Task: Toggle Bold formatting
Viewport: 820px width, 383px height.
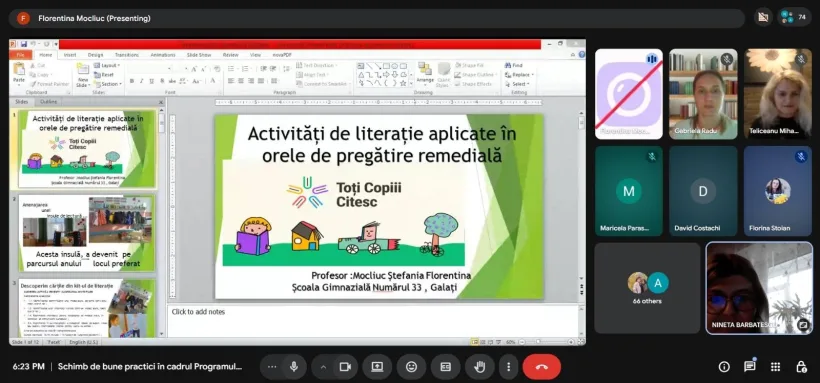Action: [x=132, y=81]
